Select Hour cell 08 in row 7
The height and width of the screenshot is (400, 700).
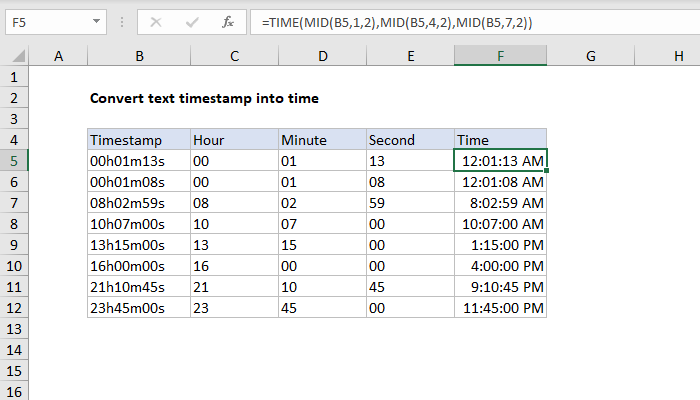pyautogui.click(x=234, y=203)
